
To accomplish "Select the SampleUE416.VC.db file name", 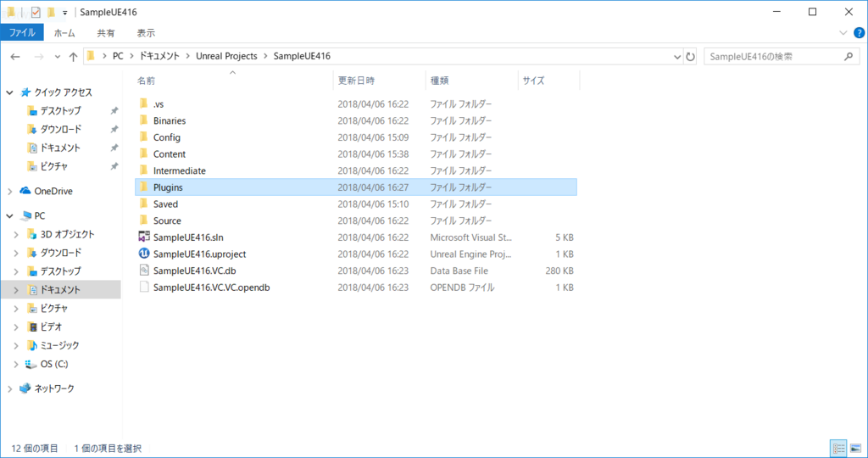I will point(194,271).
